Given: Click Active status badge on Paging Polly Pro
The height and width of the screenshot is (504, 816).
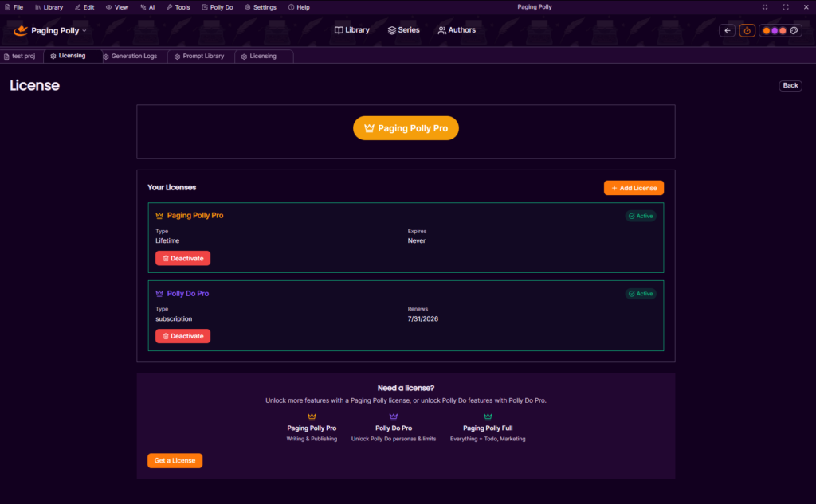Looking at the screenshot, I should [x=641, y=216].
